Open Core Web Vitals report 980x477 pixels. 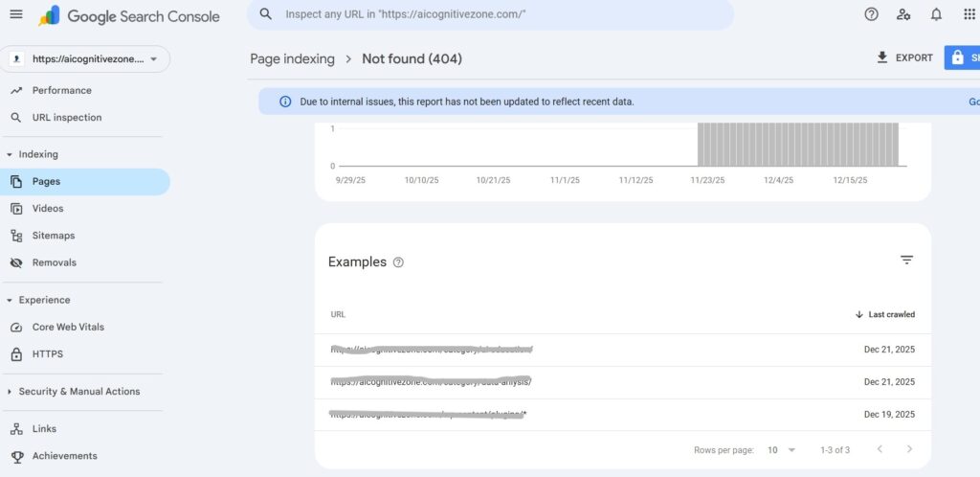[x=67, y=327]
